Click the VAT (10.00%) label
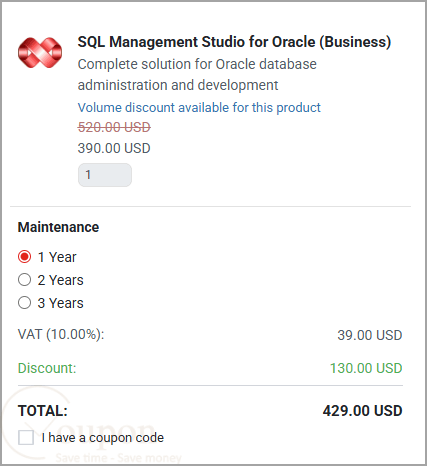 [x=61, y=334]
